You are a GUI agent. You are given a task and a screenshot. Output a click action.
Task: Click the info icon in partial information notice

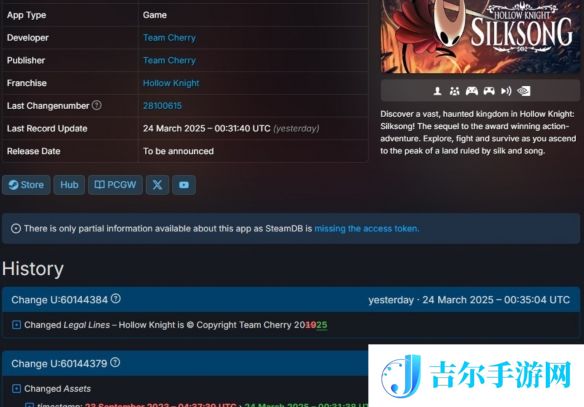tap(16, 228)
